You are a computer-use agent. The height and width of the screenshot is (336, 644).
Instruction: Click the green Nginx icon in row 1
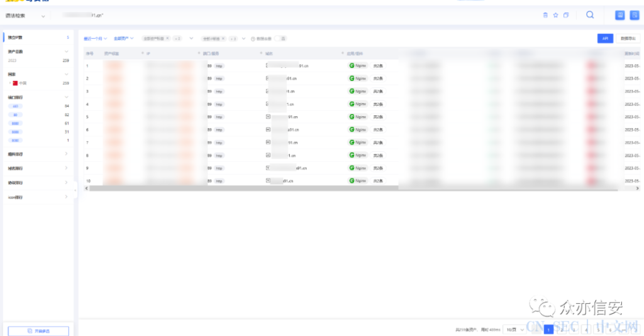click(x=352, y=66)
